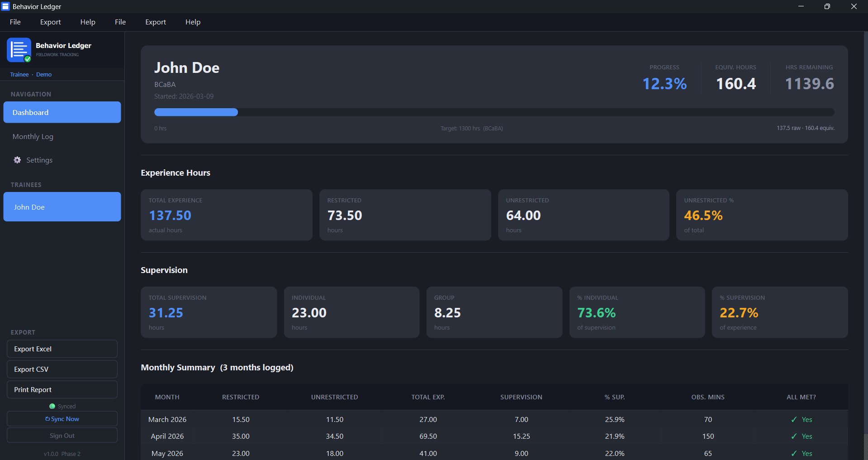Viewport: 868px width, 460px height.
Task: Click the green checkmark badge on the app logo
Action: (x=27, y=58)
